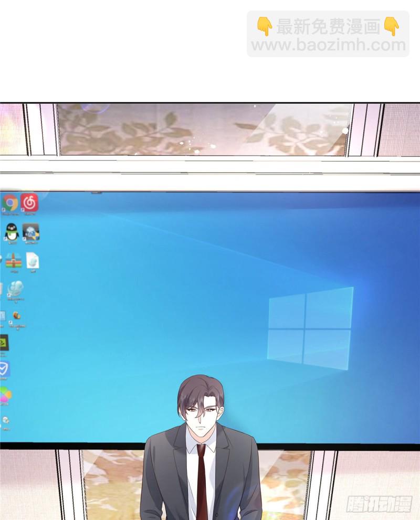Open the small orange round shortcut icon
This screenshot has height=520, width=420.
pyautogui.click(x=17, y=315)
